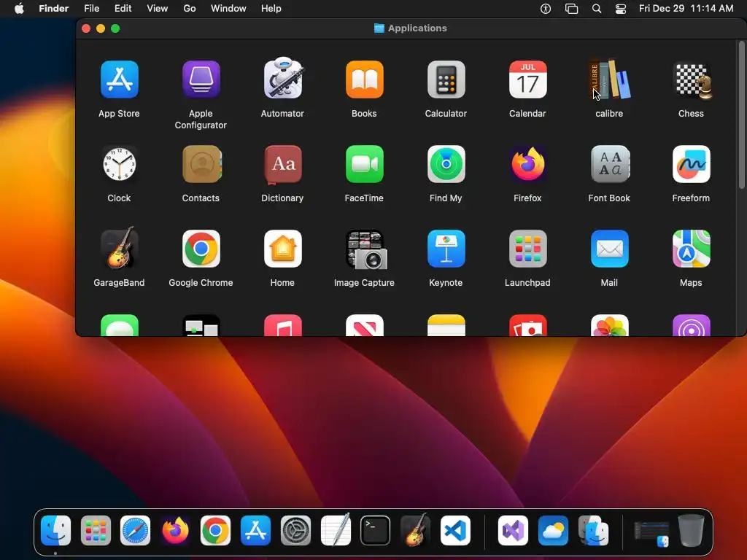Open the Edit menu

click(x=123, y=8)
